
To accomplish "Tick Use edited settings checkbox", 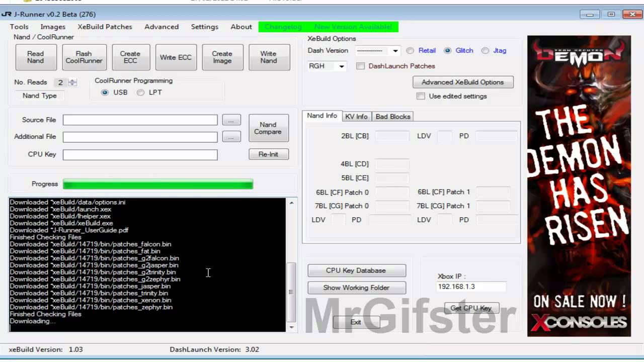I will click(x=421, y=96).
